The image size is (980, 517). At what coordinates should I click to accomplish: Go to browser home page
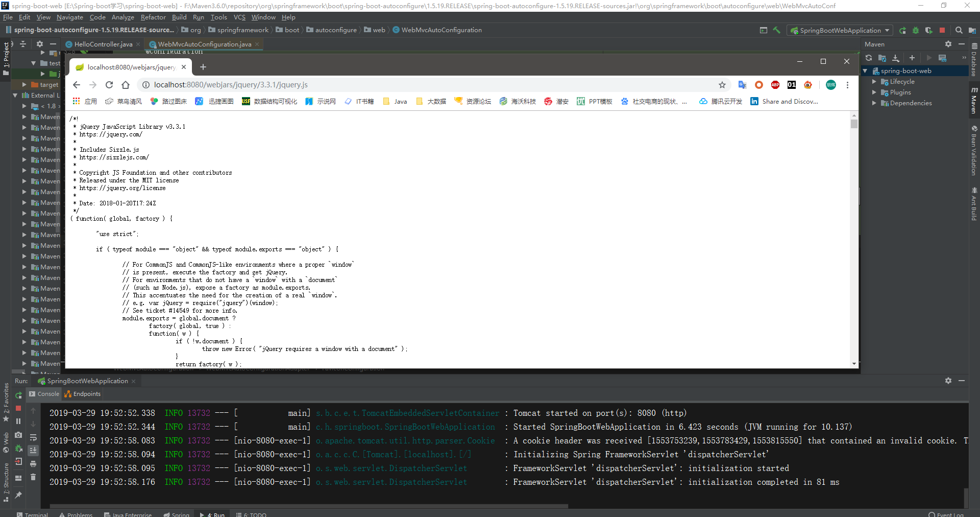coord(126,85)
